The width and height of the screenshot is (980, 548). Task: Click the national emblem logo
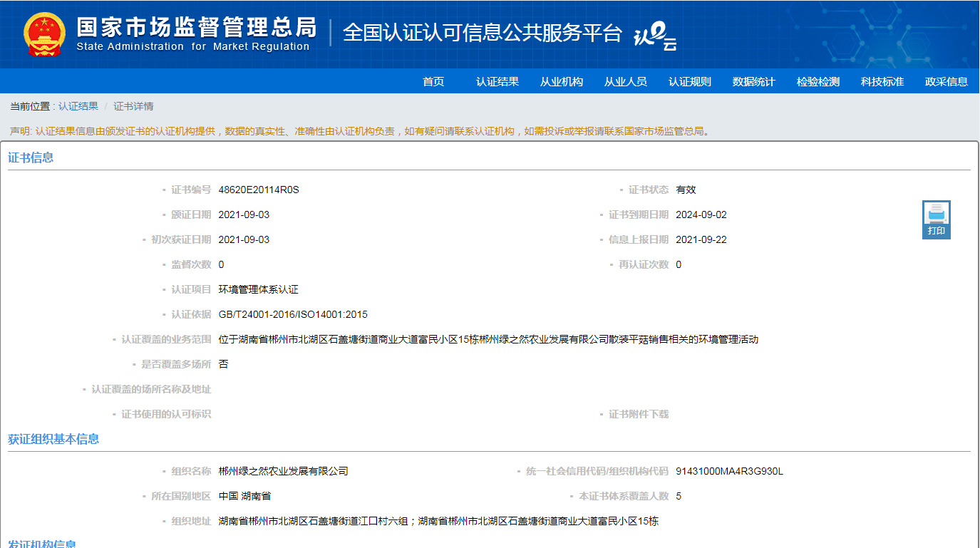(x=44, y=34)
